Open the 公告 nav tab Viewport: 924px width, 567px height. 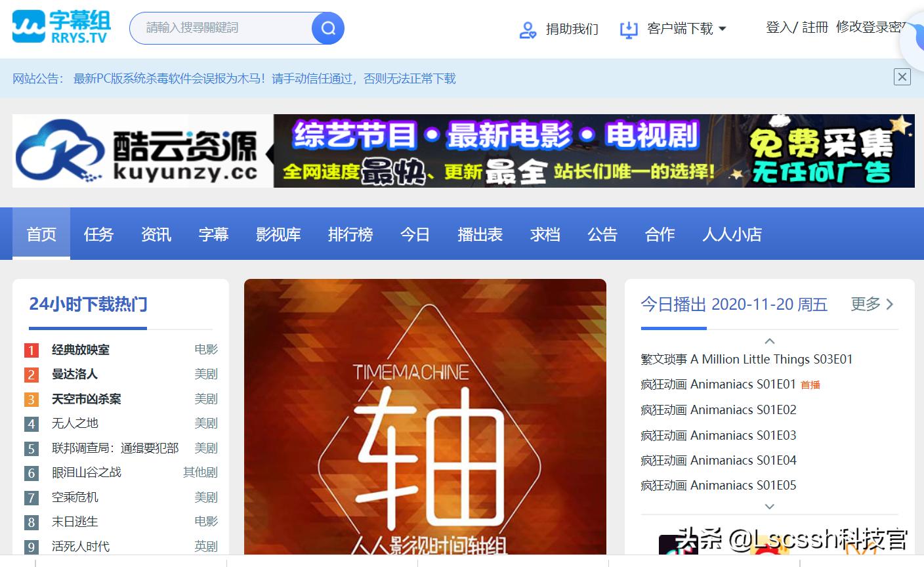[602, 234]
